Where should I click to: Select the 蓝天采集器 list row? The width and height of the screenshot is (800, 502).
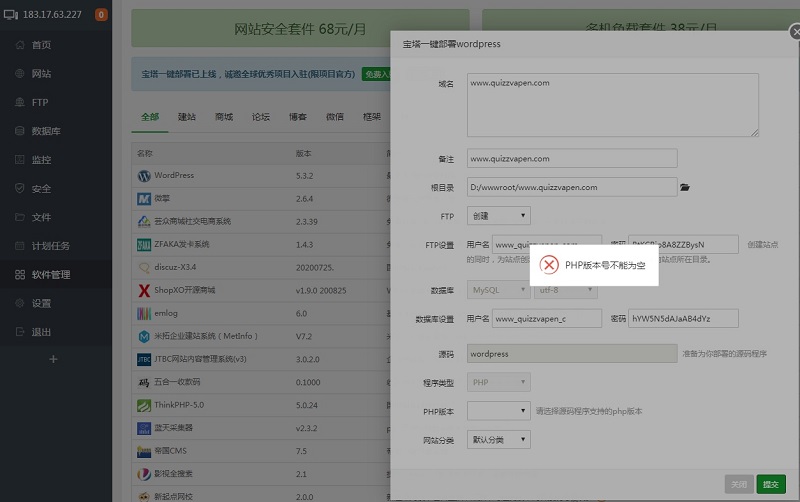pos(261,428)
